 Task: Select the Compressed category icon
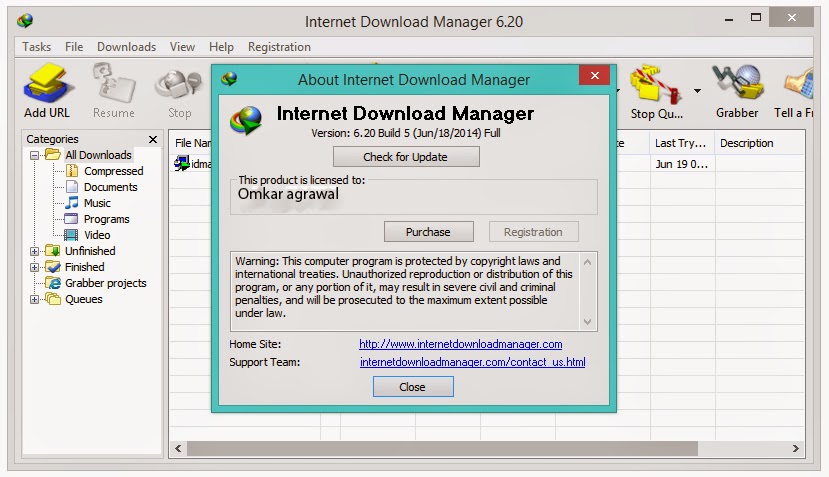tap(71, 171)
